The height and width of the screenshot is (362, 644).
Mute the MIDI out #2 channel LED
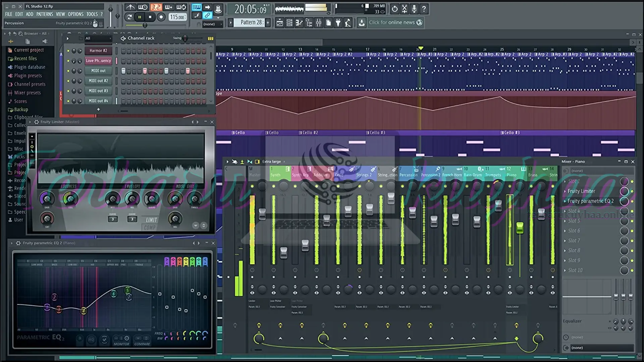68,81
